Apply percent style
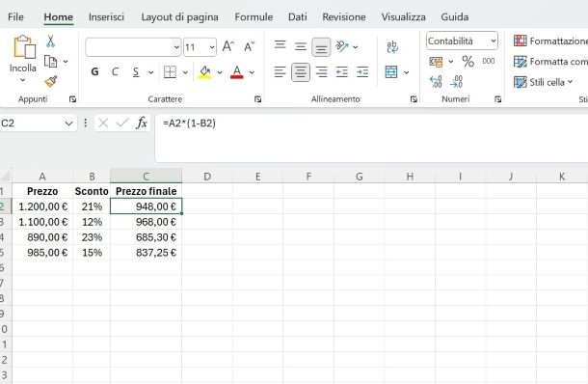 468,61
